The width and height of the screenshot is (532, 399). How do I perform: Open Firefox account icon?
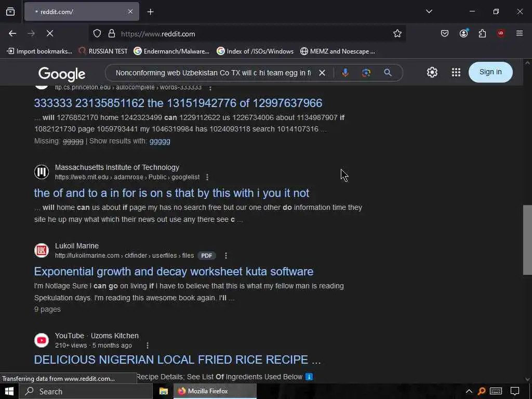pos(464,33)
